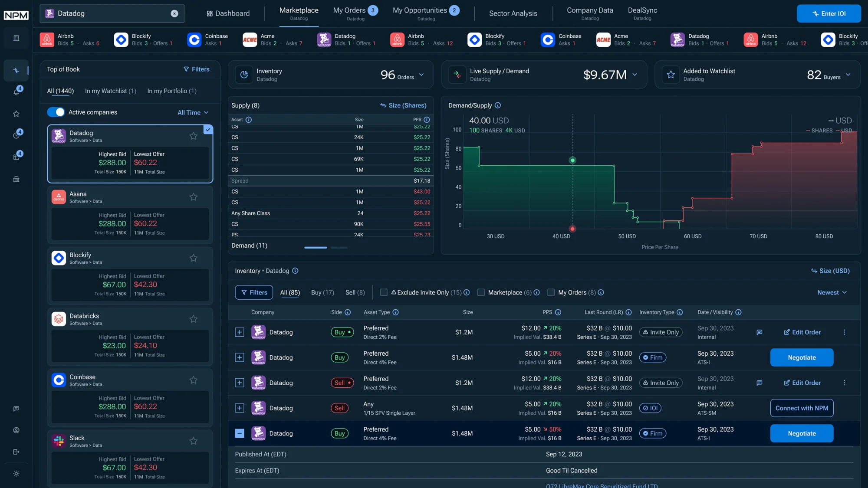The image size is (868, 488).
Task: Open the All Time dropdown
Action: pos(193,113)
